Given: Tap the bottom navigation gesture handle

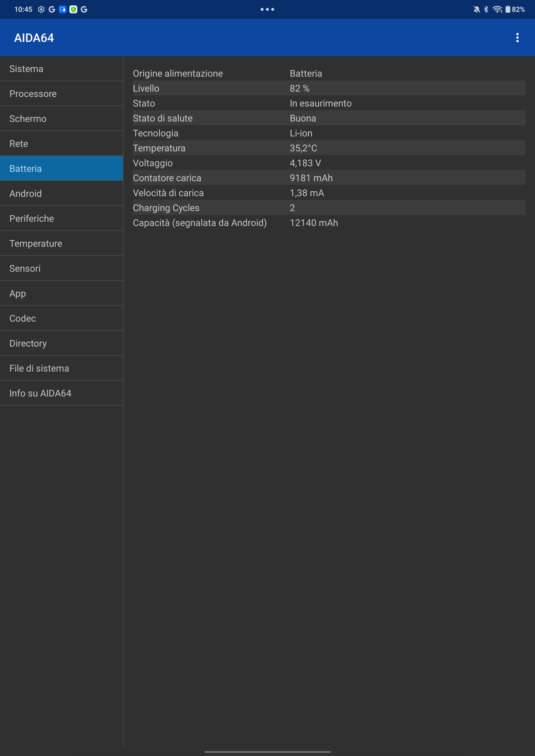Looking at the screenshot, I should pos(267,752).
